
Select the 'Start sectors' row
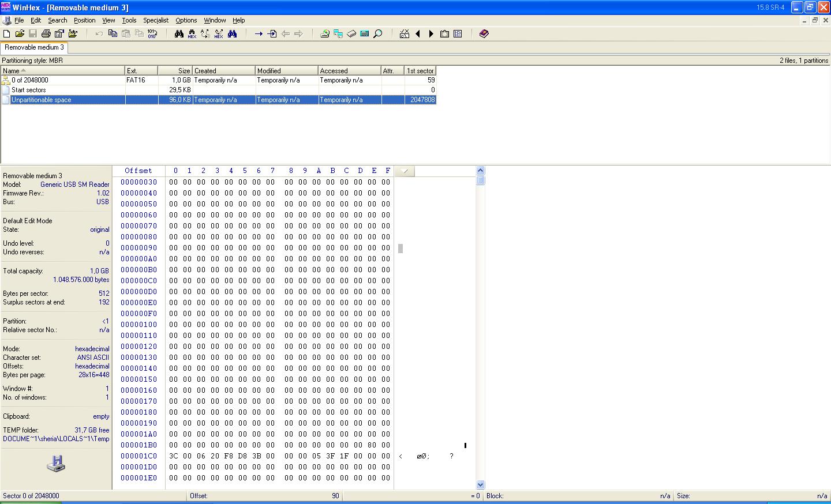click(218, 91)
